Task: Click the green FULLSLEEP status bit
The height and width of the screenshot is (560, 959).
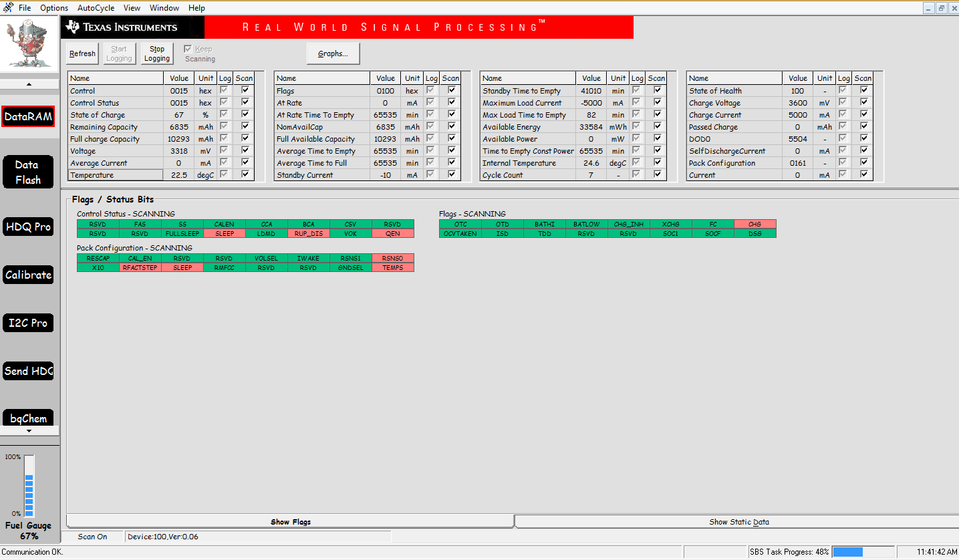Action: tap(182, 233)
